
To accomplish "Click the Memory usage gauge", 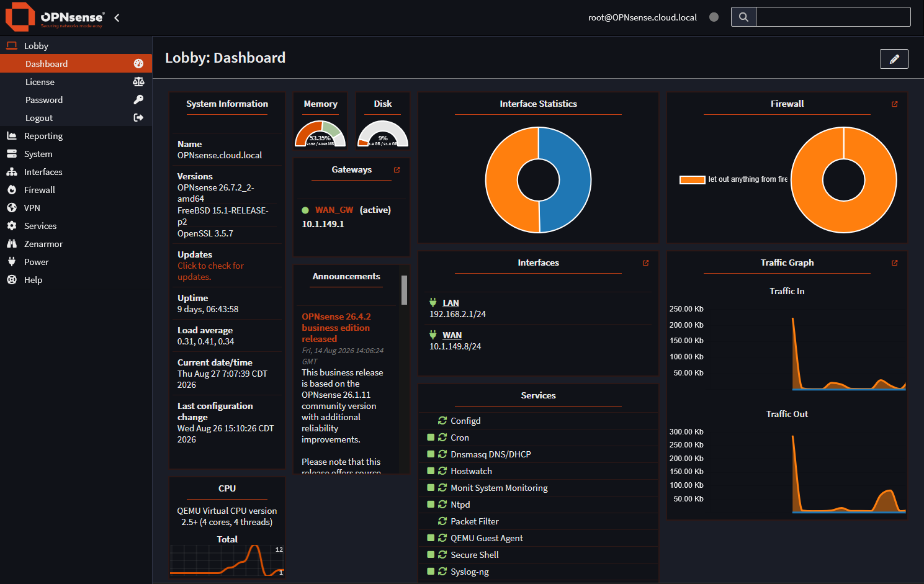I will [320, 133].
